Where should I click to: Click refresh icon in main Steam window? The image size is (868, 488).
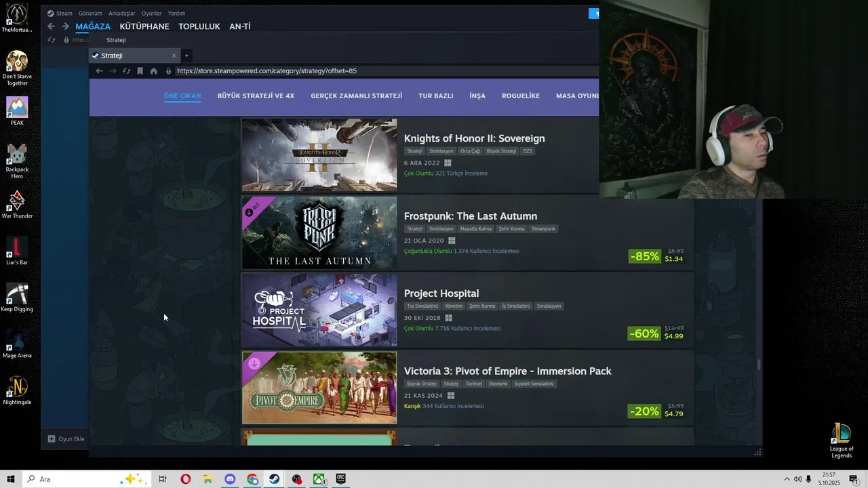pyautogui.click(x=52, y=40)
